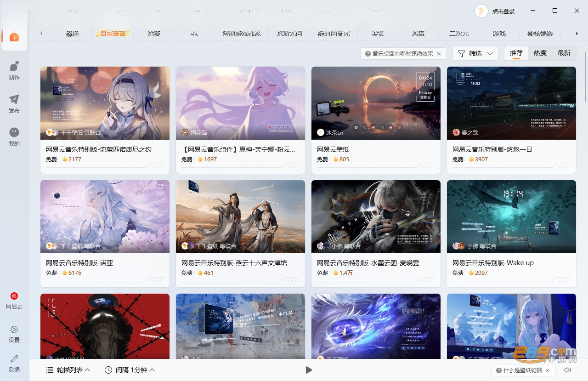Click the 春之歌 author avatar
The width and height of the screenshot is (588, 381).
tap(456, 132)
